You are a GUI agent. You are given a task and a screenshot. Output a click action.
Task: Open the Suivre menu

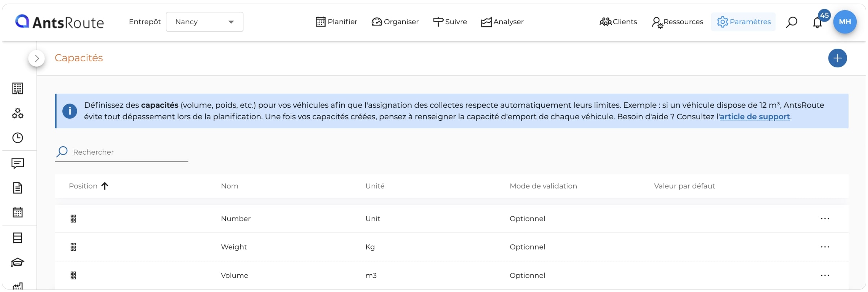450,22
